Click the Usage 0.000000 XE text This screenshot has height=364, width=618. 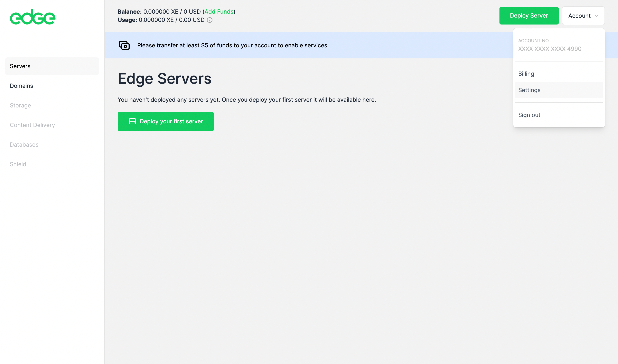point(146,20)
